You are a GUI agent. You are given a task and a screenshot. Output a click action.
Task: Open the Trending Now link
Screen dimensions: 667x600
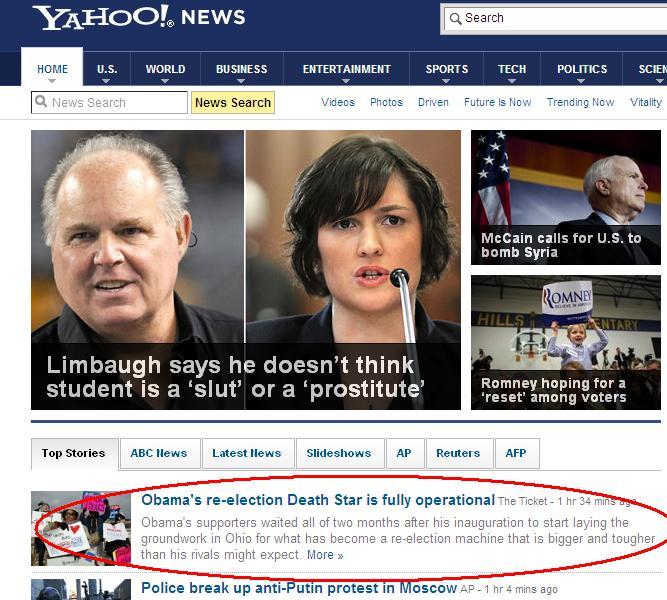[x=580, y=102]
